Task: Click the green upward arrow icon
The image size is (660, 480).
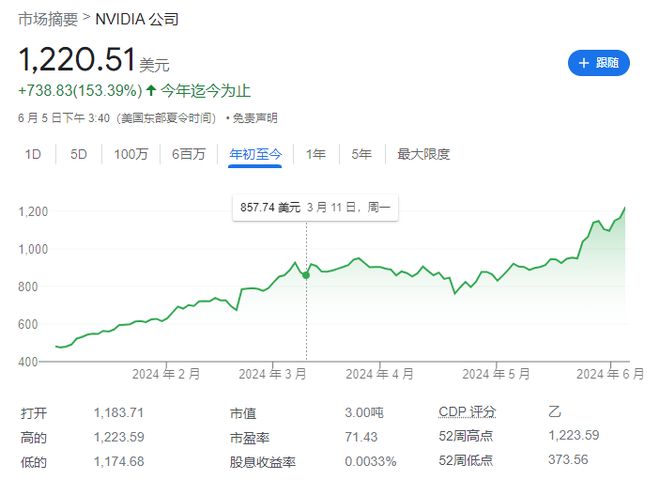Action: point(151,90)
